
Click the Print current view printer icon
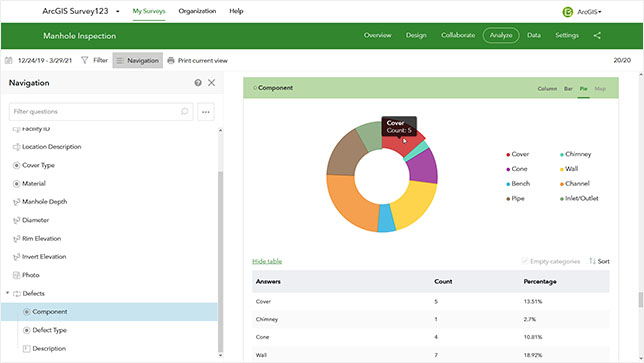171,60
